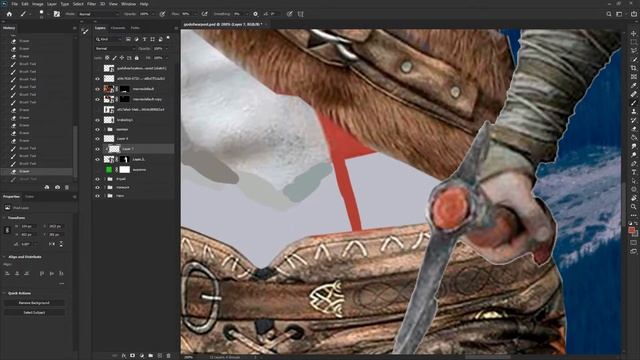Open the layer blend mode dropdown

coord(115,49)
